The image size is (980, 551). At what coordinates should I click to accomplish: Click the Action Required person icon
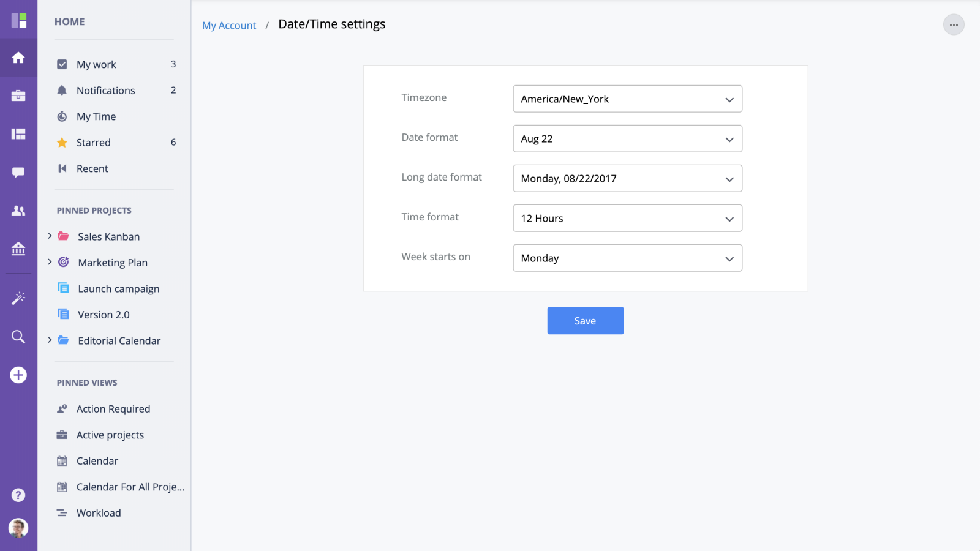pyautogui.click(x=62, y=409)
